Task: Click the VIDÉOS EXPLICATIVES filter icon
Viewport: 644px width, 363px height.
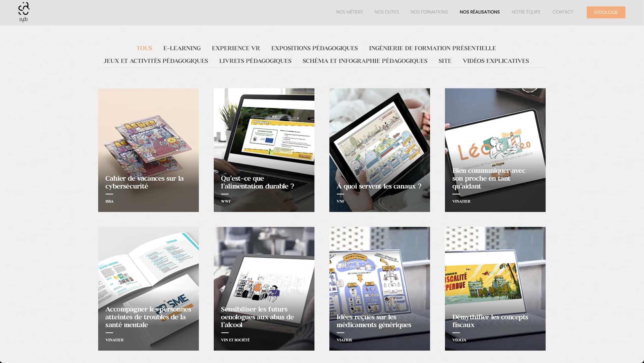Action: click(x=495, y=61)
